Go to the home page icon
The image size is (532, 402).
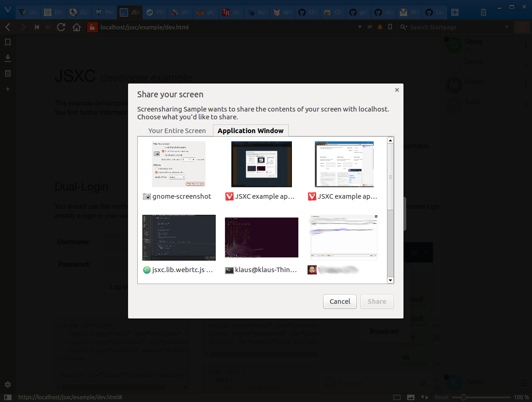tap(77, 27)
